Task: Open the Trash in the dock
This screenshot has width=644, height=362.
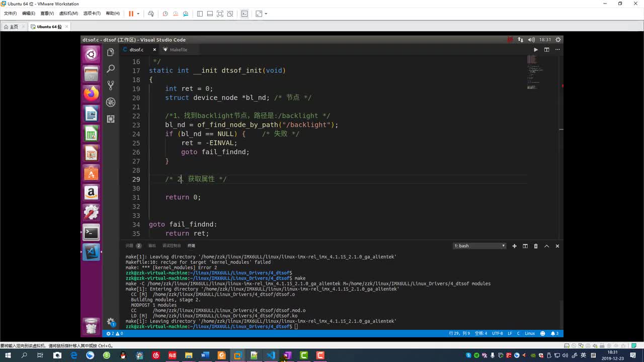Action: [91, 326]
